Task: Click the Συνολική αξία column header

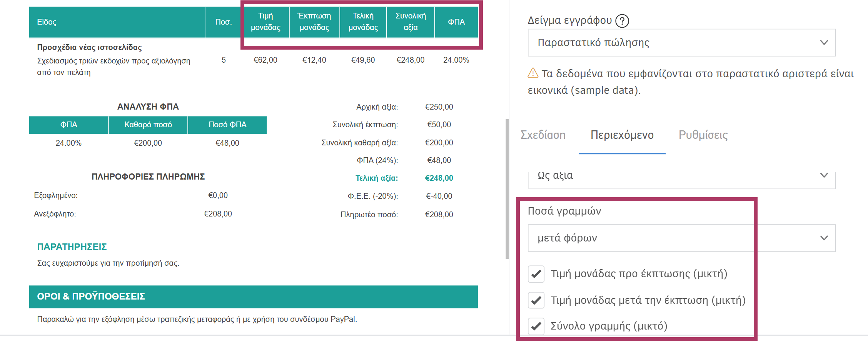Action: (411, 22)
